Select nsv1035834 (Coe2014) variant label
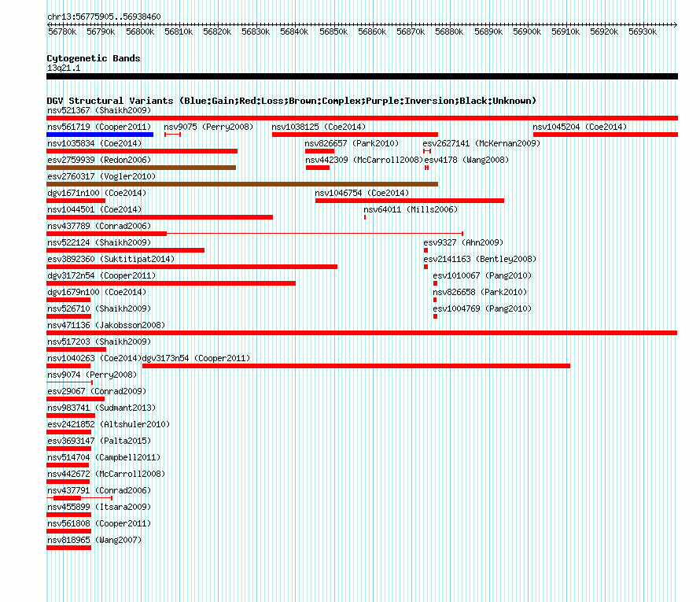700x602 pixels. click(x=94, y=143)
